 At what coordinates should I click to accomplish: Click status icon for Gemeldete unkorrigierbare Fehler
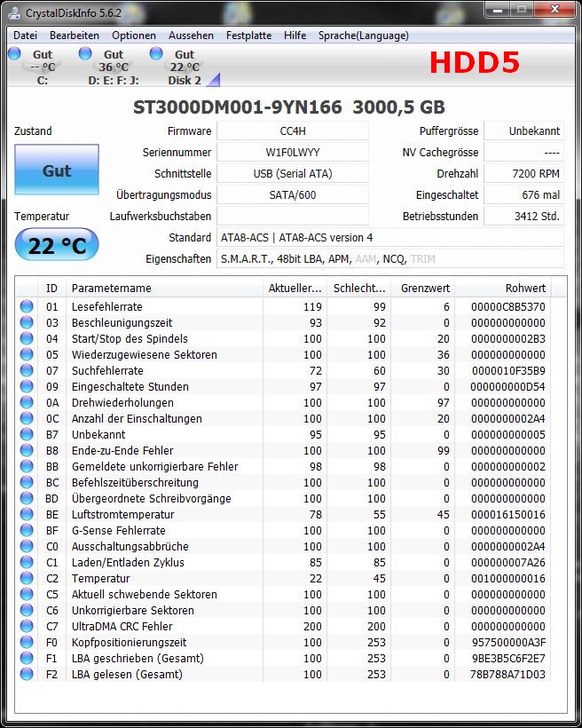pos(27,466)
